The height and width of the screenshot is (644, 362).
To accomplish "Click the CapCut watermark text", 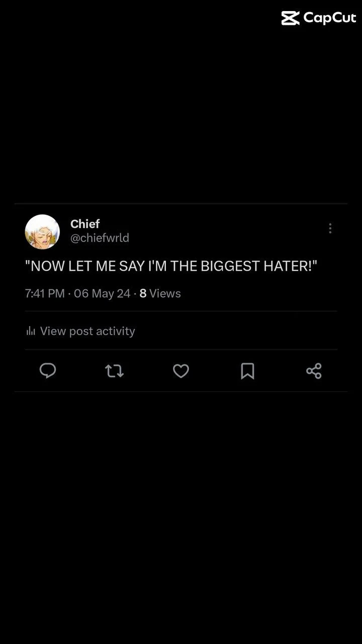I will coord(330,18).
